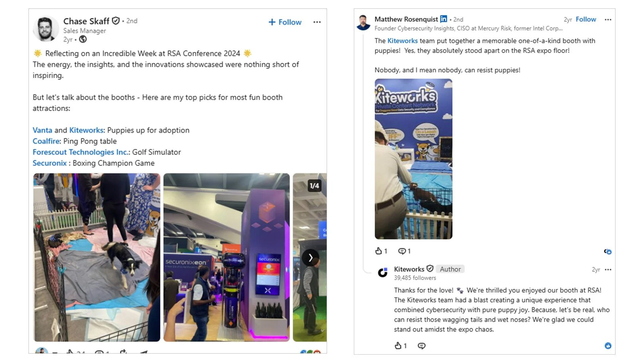The height and width of the screenshot is (362, 644).
Task: Open more options on Kiteworks reply
Action: click(608, 269)
